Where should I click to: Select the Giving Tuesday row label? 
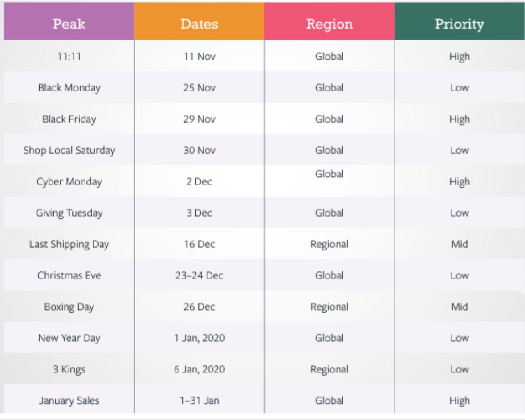coord(69,213)
